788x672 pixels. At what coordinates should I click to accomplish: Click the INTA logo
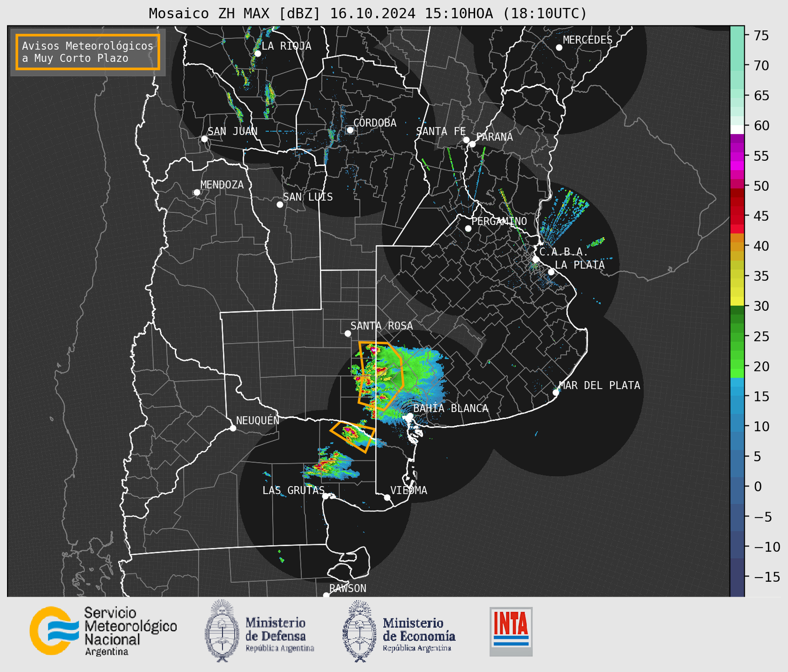tap(511, 631)
